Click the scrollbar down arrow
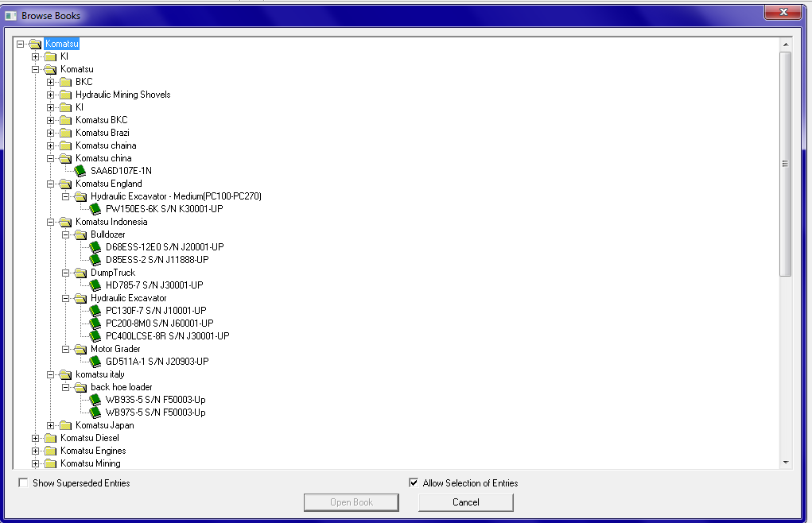 [786, 463]
